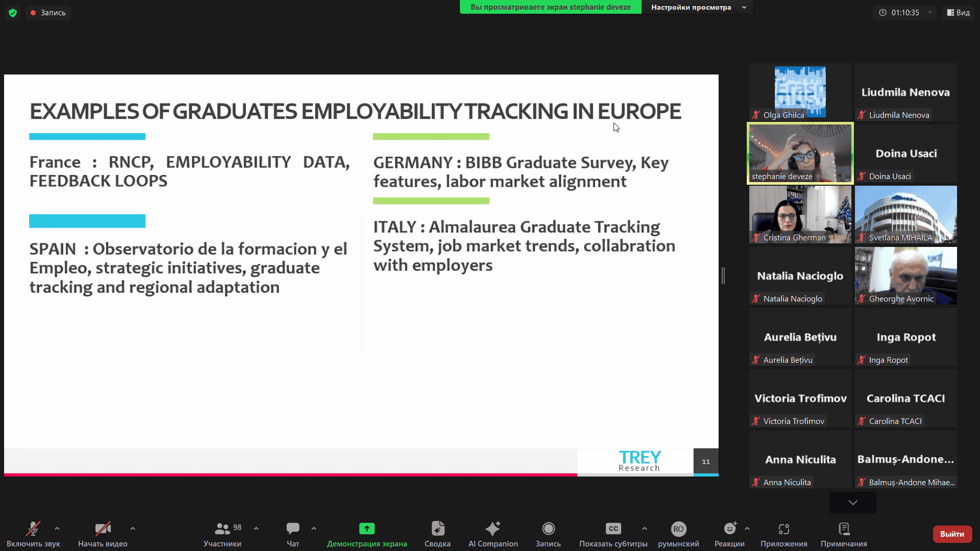Toggle Show subtitles CC button

[613, 529]
